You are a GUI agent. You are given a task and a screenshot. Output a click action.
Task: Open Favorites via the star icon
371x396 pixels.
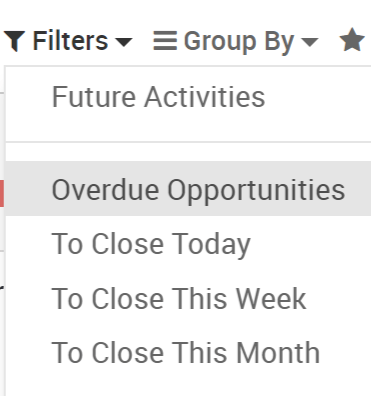[352, 40]
